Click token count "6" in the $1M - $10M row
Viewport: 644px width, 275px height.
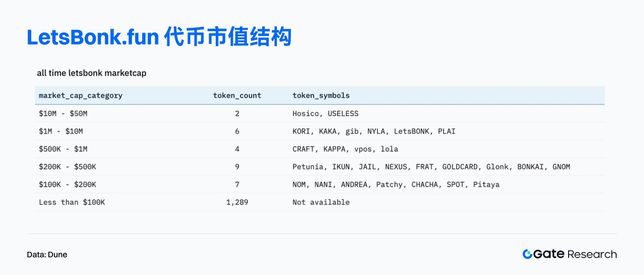pyautogui.click(x=237, y=131)
